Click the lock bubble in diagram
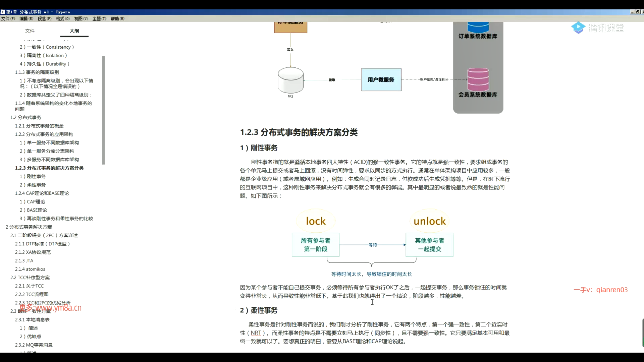The image size is (644, 362). pyautogui.click(x=316, y=221)
